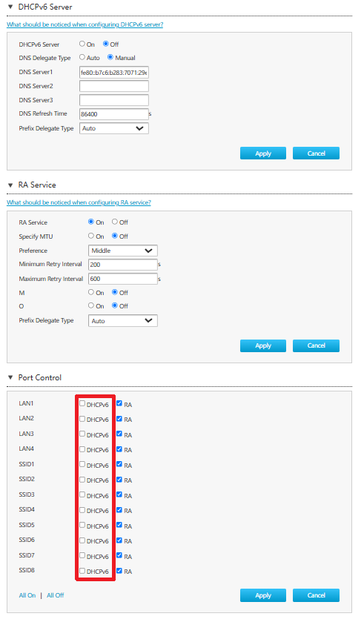Click All Off link in Port Control
This screenshot has height=622, width=364.
coord(55,595)
